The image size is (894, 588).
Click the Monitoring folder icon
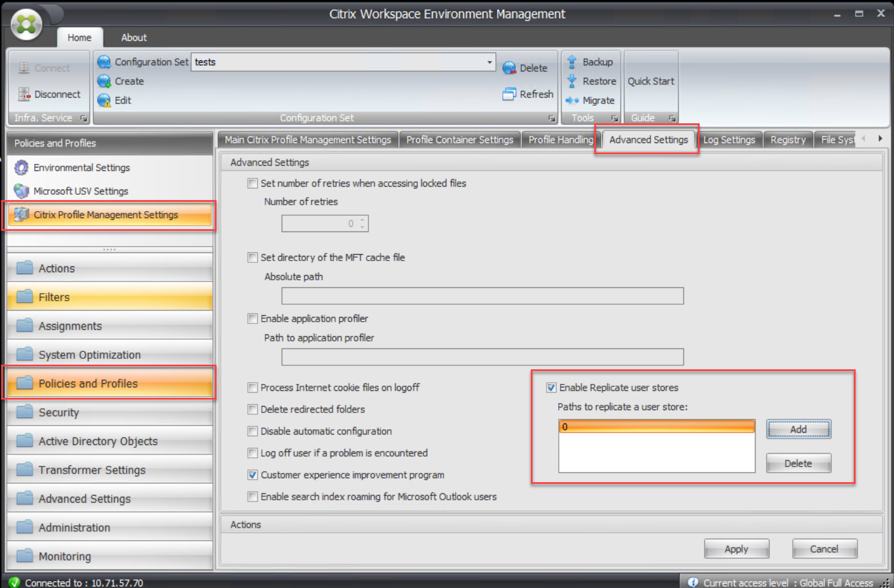pyautogui.click(x=24, y=556)
